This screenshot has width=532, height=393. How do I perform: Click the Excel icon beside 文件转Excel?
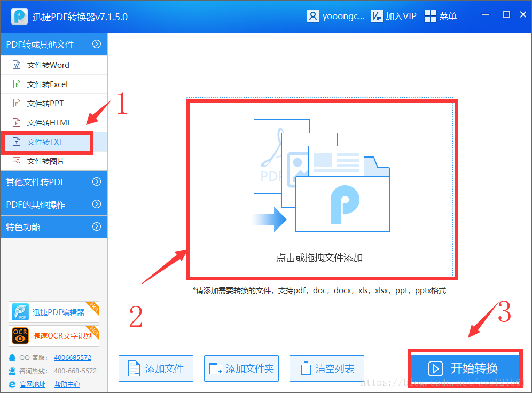coord(17,84)
